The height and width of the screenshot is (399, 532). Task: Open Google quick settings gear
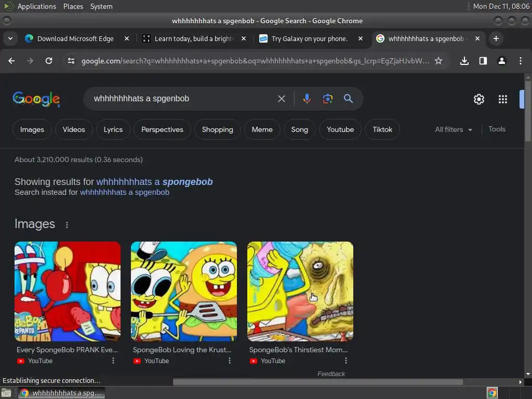point(478,99)
